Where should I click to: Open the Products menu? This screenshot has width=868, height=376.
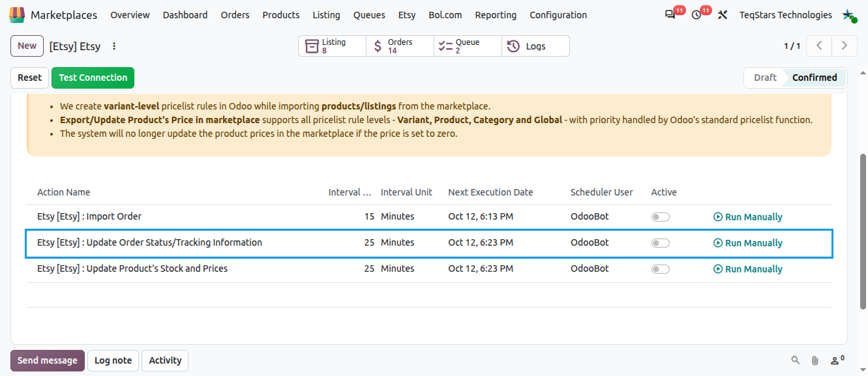coord(281,15)
